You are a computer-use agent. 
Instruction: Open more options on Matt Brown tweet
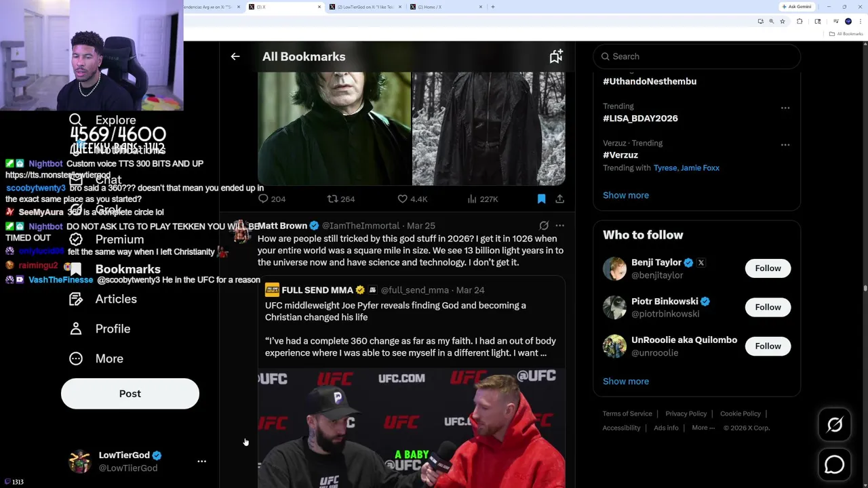[559, 225]
